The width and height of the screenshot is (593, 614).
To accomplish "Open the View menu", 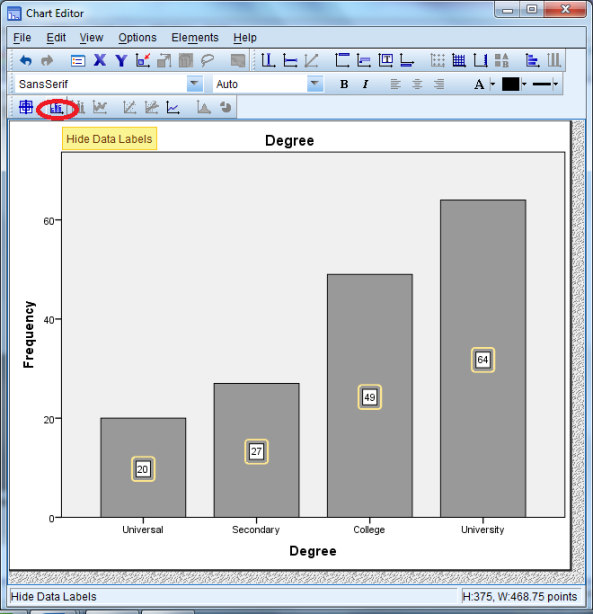I will pyautogui.click(x=91, y=38).
